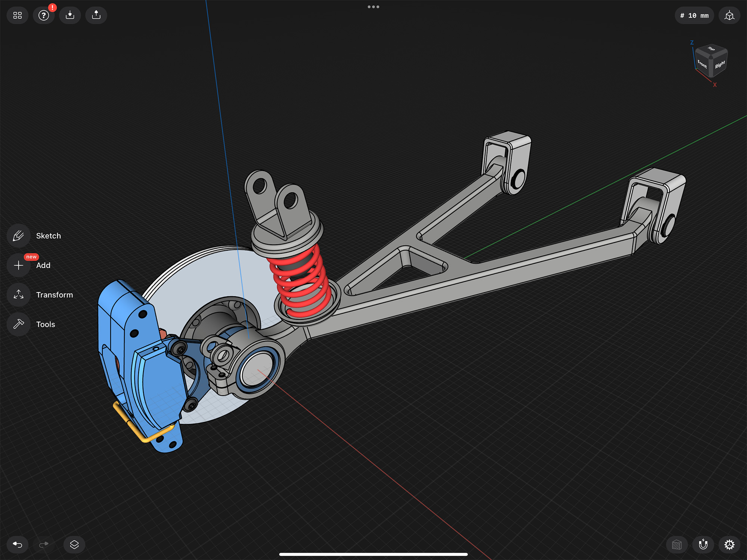Click the Tools menu label

(x=46, y=324)
